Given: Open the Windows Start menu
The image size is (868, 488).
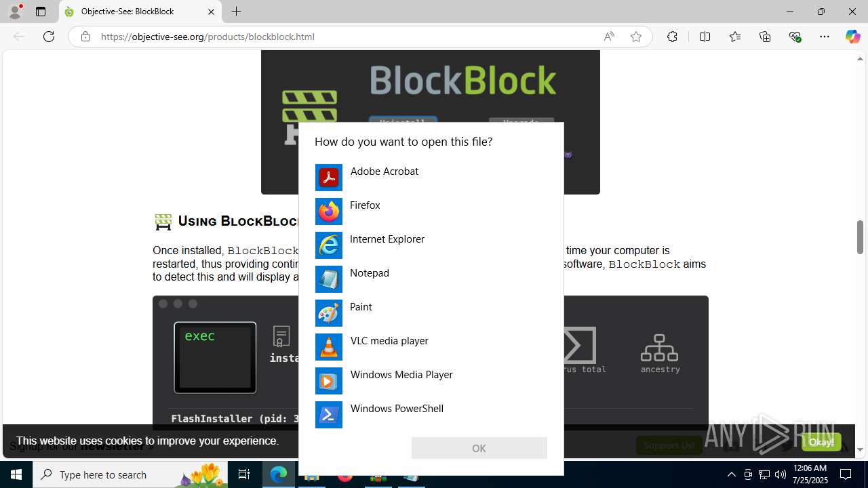Looking at the screenshot, I should click(x=16, y=474).
